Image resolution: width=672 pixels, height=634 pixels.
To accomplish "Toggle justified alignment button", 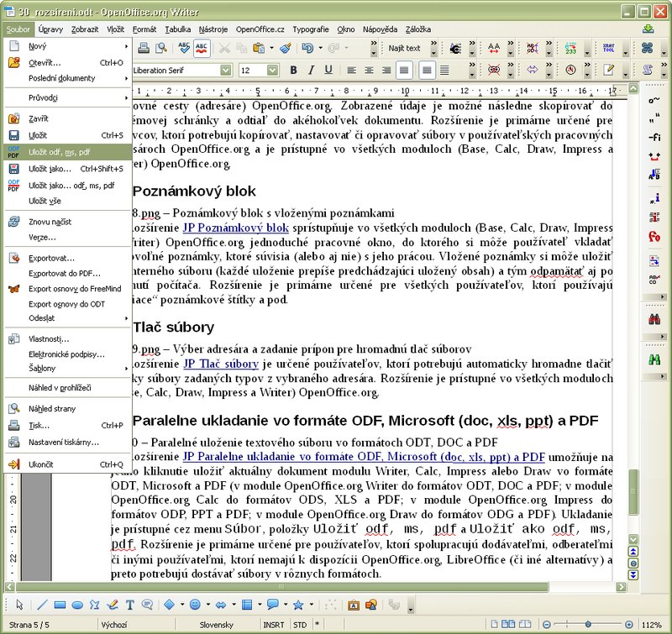I will (x=404, y=70).
